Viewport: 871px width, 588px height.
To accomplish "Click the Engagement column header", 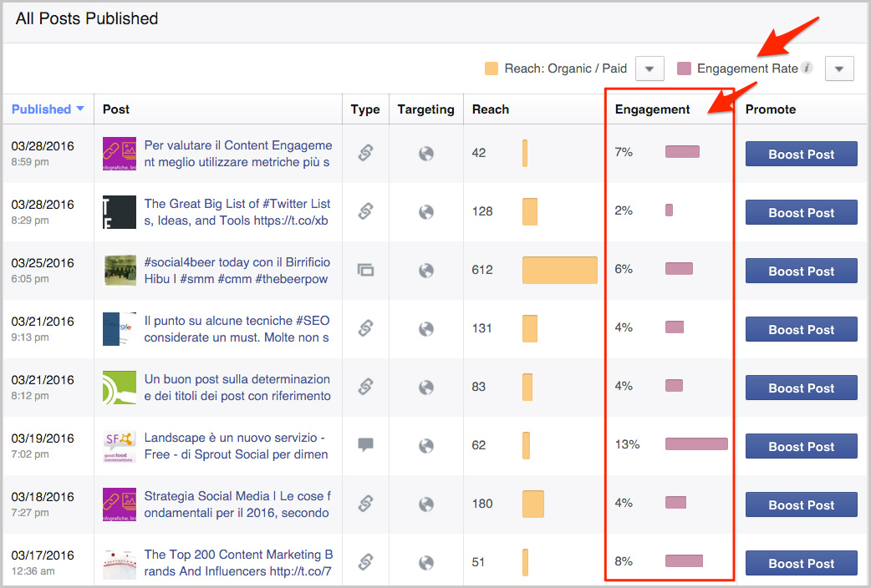I will [x=652, y=109].
